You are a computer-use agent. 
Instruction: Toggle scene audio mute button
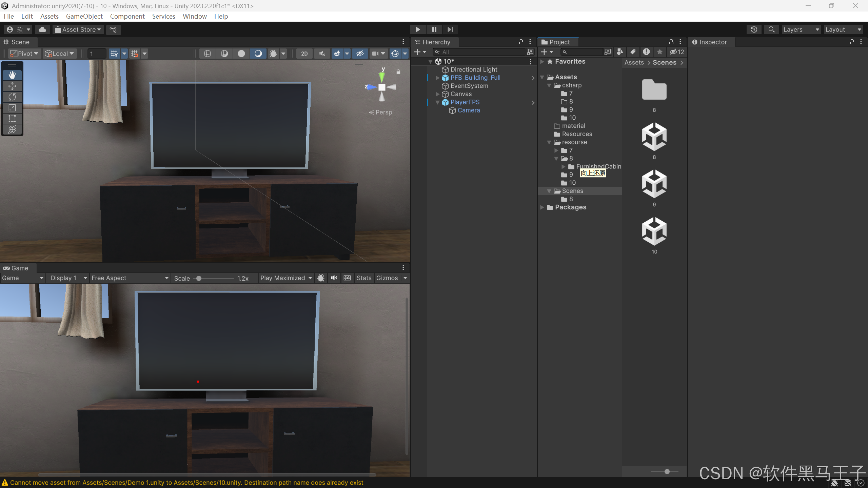pos(322,54)
